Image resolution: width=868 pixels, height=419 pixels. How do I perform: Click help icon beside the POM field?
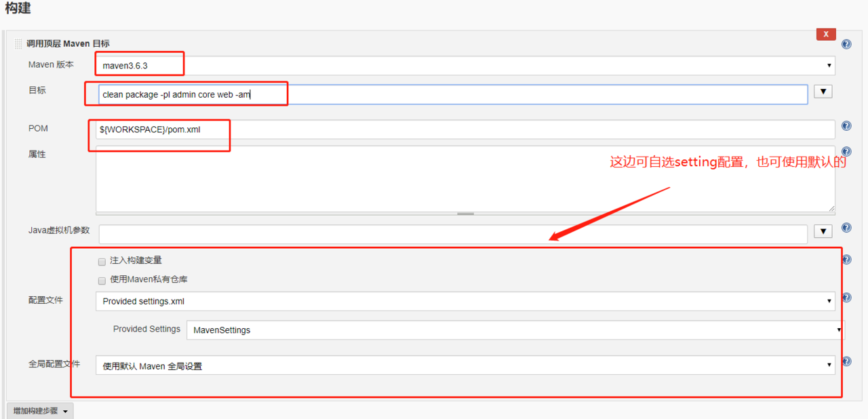pos(846,126)
